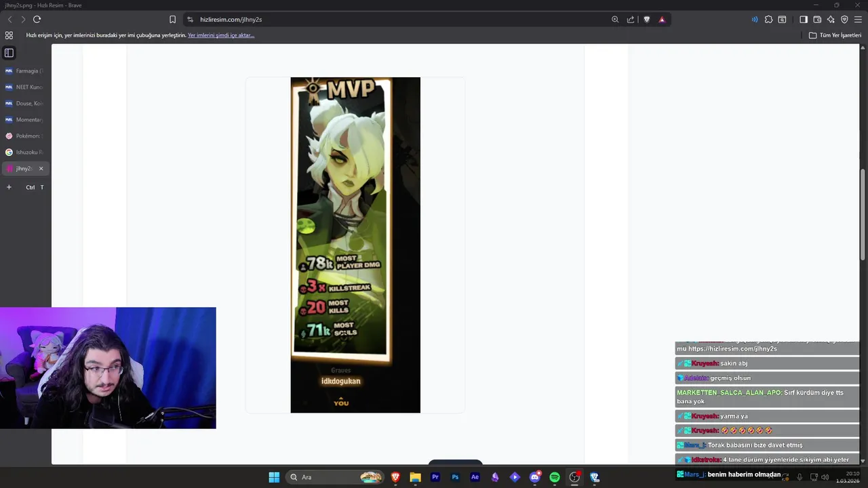Open the apps grid in bookmarks bar
Image resolution: width=868 pixels, height=488 pixels.
pyautogui.click(x=9, y=35)
